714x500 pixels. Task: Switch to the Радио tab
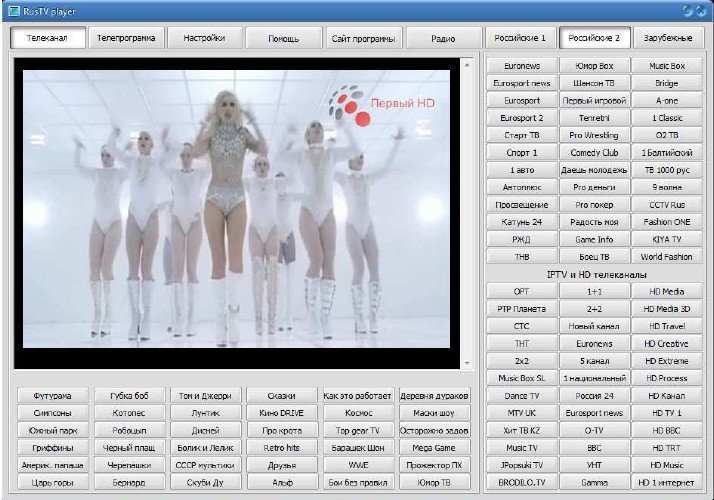click(443, 38)
